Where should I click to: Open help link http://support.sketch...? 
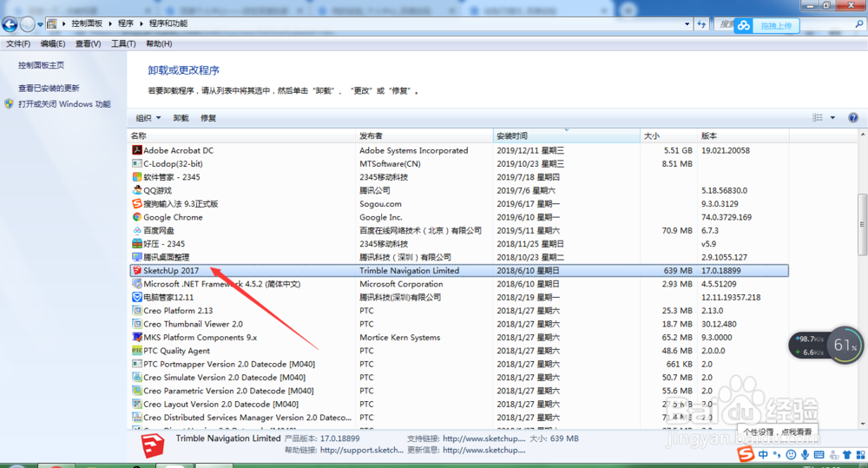[x=361, y=450]
